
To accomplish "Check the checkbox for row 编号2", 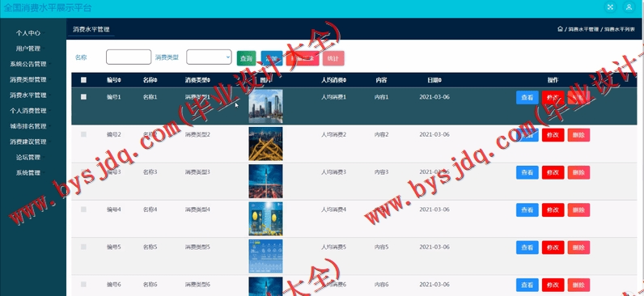I will point(84,134).
